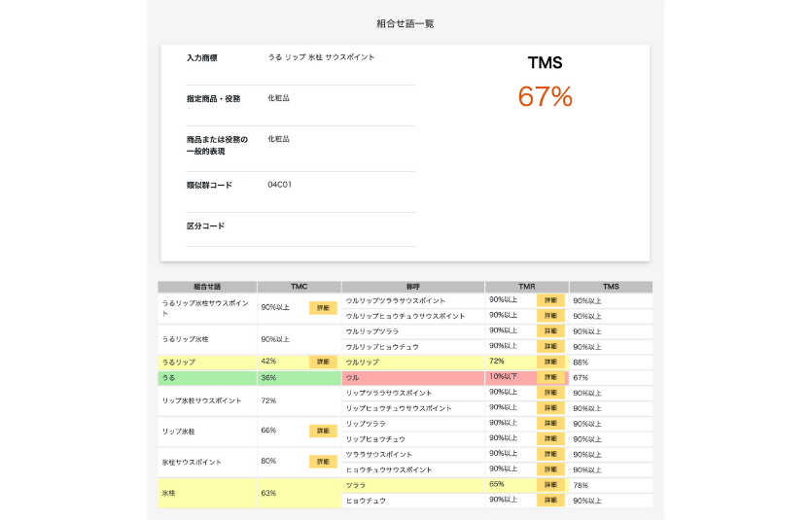Open TMR 詳細 for the ウルリップ reading
Screen dimensions: 812x520
(549, 362)
